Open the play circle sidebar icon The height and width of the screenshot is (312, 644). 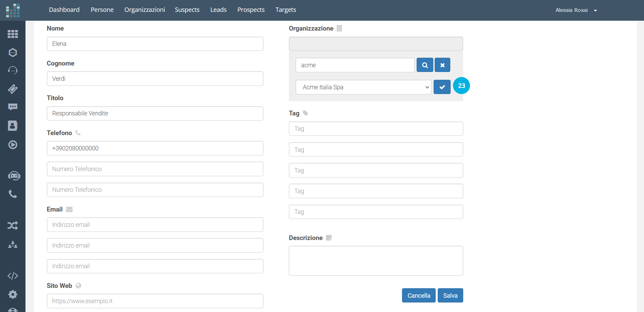[x=13, y=145]
